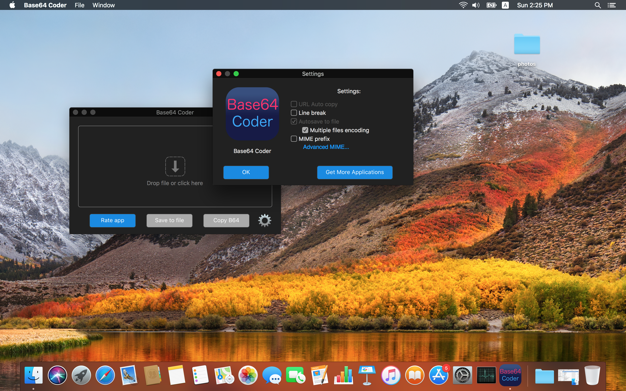Enable the Line break checkbox
The width and height of the screenshot is (626, 391).
pyautogui.click(x=294, y=113)
